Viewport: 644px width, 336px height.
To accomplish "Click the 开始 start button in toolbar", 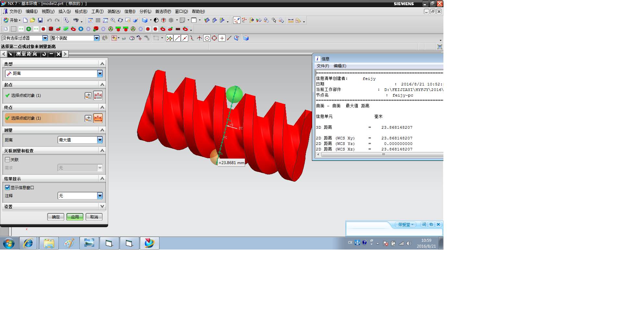I will [x=12, y=20].
